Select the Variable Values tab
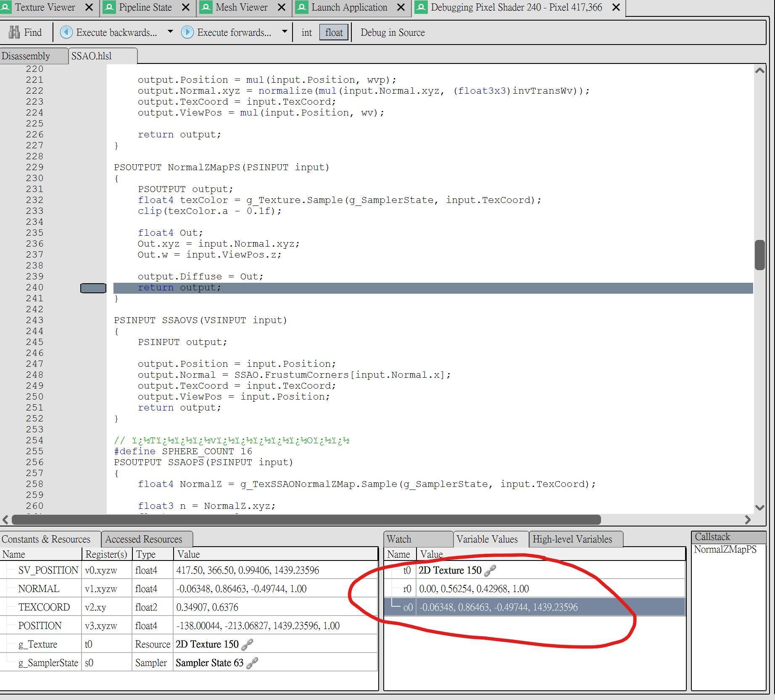This screenshot has height=700, width=775. coord(491,539)
